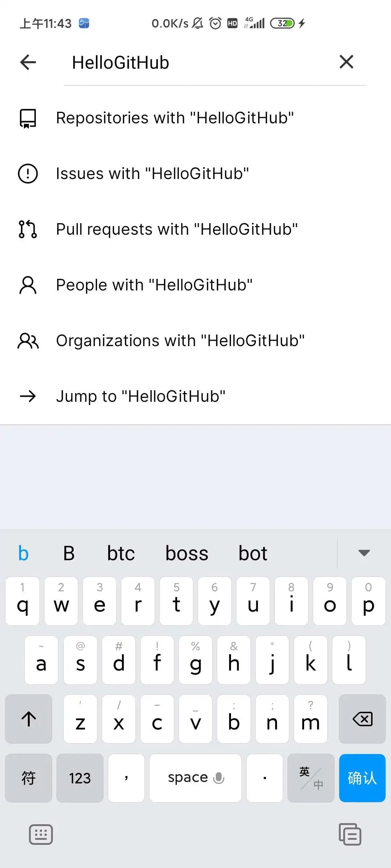Open Repositories with "HelloGitHub" result
This screenshot has width=391, height=868.
point(195,118)
